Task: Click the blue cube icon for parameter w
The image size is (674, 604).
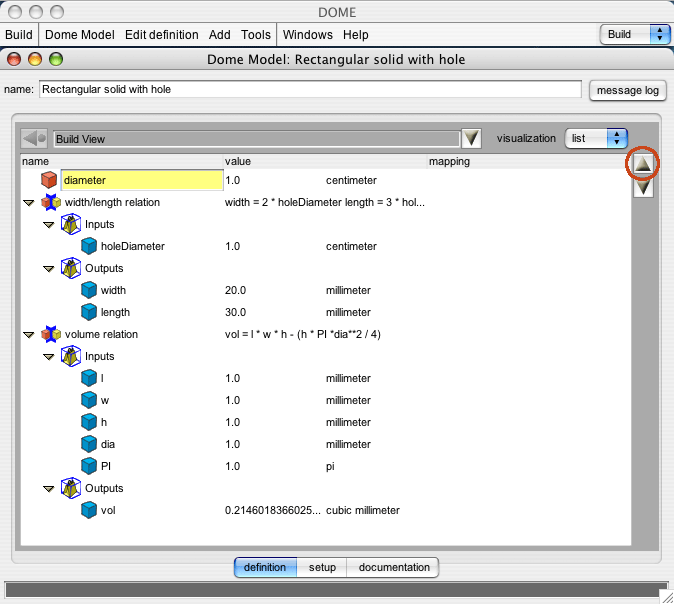Action: tap(89, 400)
